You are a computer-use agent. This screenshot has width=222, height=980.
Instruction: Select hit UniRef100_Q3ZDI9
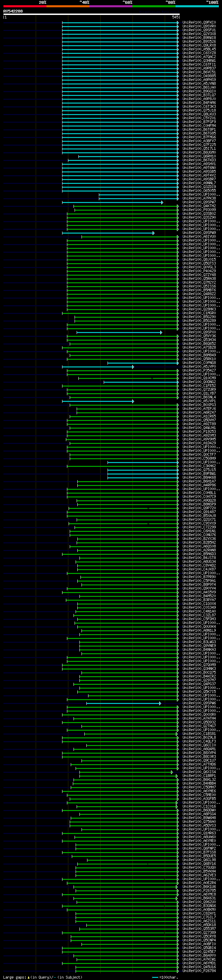tap(199, 187)
